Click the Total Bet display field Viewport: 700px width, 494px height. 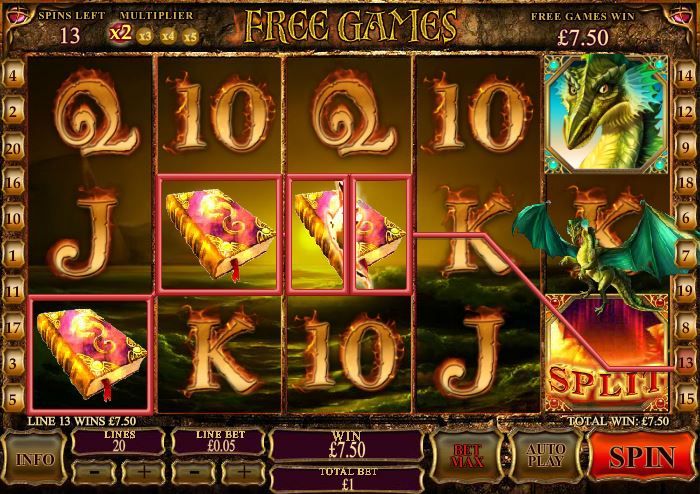(347, 479)
